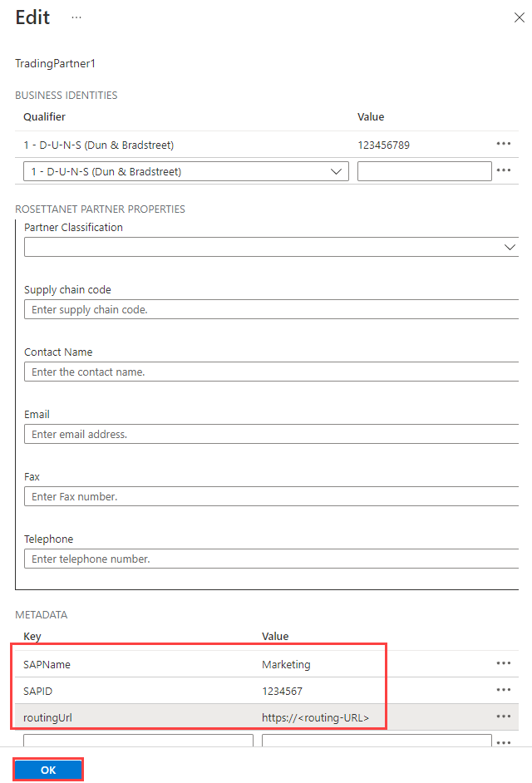The height and width of the screenshot is (783, 532).
Task: Focus the Telephone number input
Action: (x=271, y=559)
